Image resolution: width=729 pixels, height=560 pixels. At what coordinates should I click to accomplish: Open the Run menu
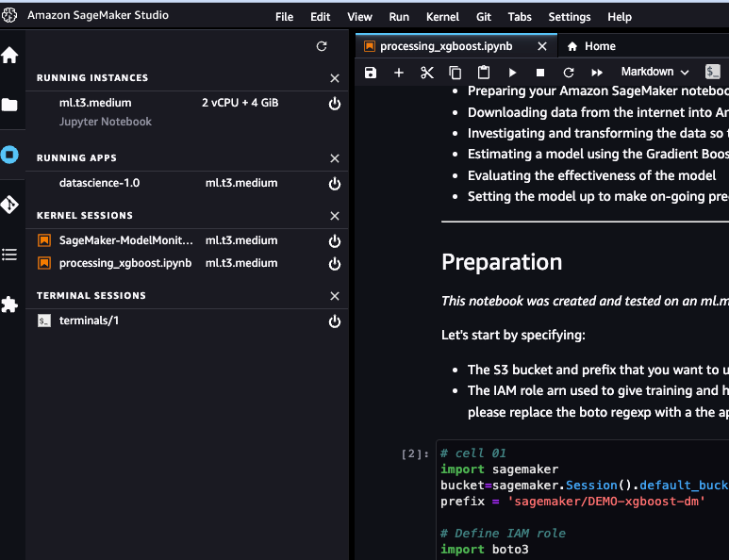pyautogui.click(x=399, y=17)
